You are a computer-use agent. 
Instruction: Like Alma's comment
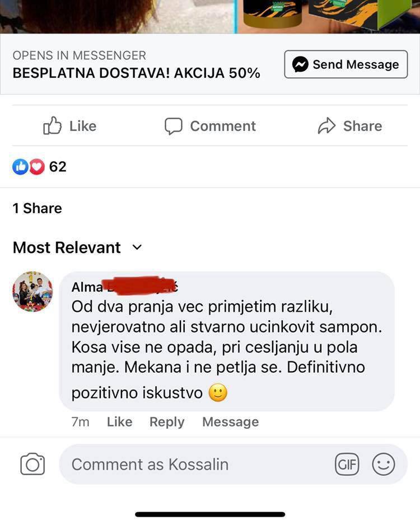click(119, 422)
